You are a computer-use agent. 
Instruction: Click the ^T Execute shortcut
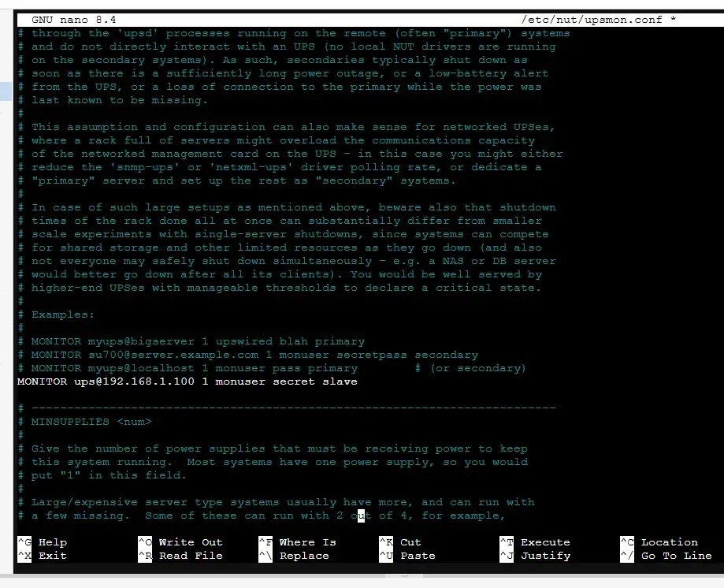click(x=535, y=542)
